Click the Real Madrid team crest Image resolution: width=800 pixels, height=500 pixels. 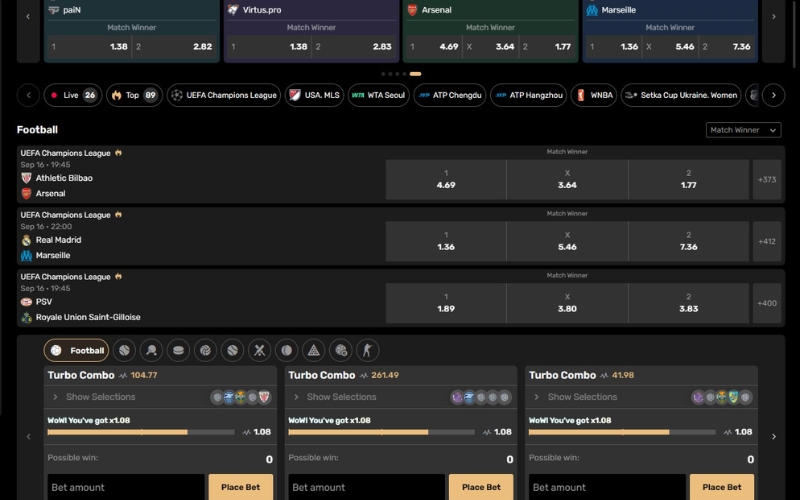coord(27,240)
